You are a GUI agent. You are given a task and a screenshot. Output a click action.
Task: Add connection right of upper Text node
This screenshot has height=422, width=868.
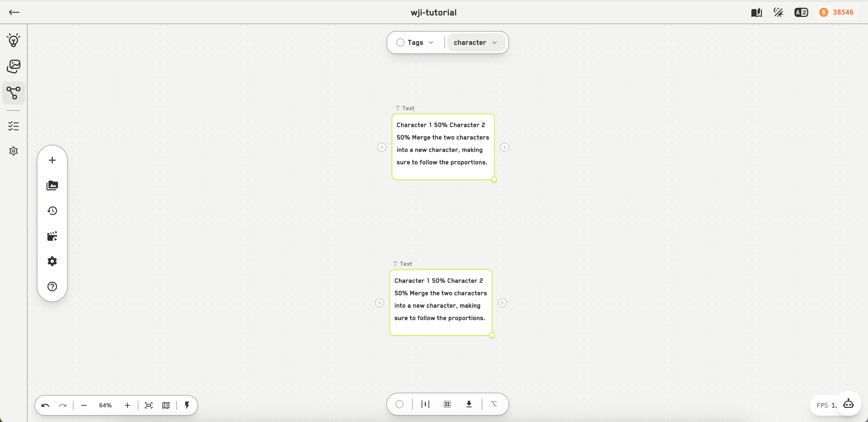point(504,147)
